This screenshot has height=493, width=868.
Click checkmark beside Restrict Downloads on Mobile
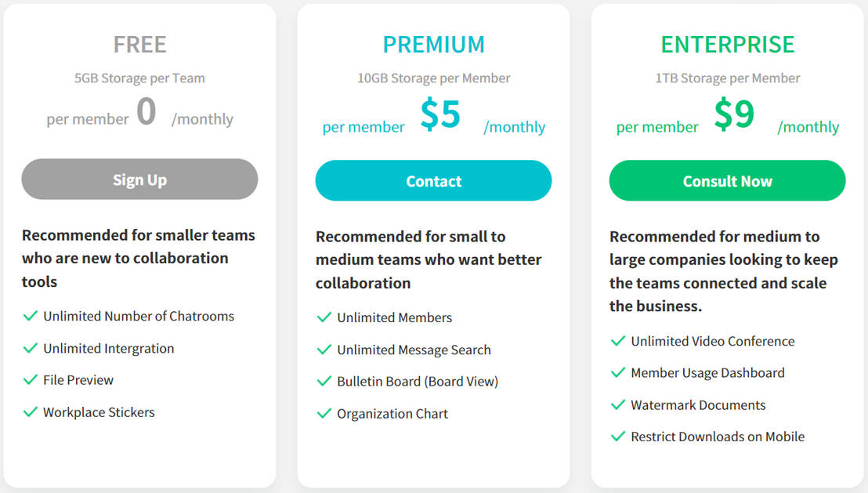[618, 437]
